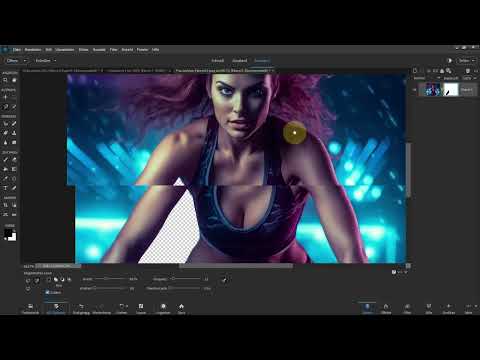Screen dimensions: 480x360
Task: Select the Zoom tool in toolbox
Action: [x=5, y=80]
